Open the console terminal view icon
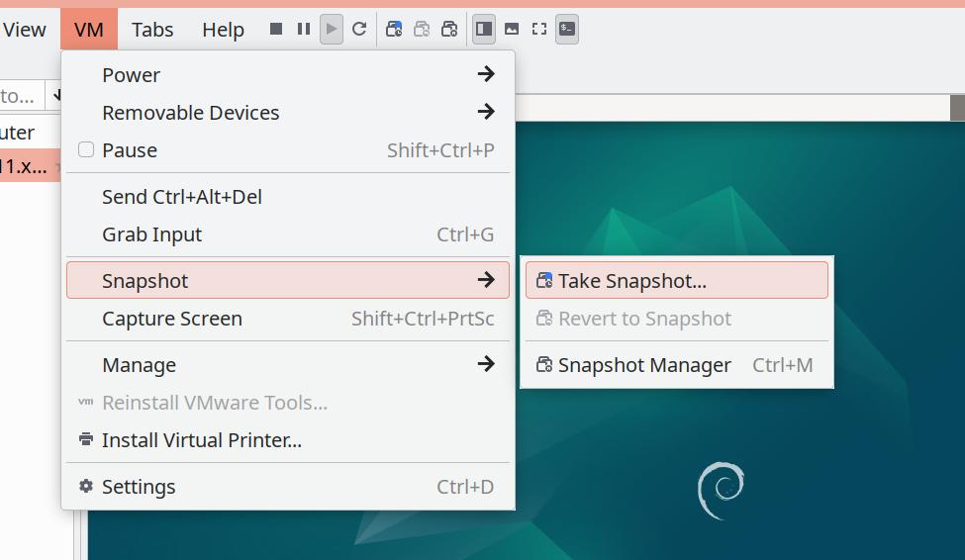 [567, 29]
